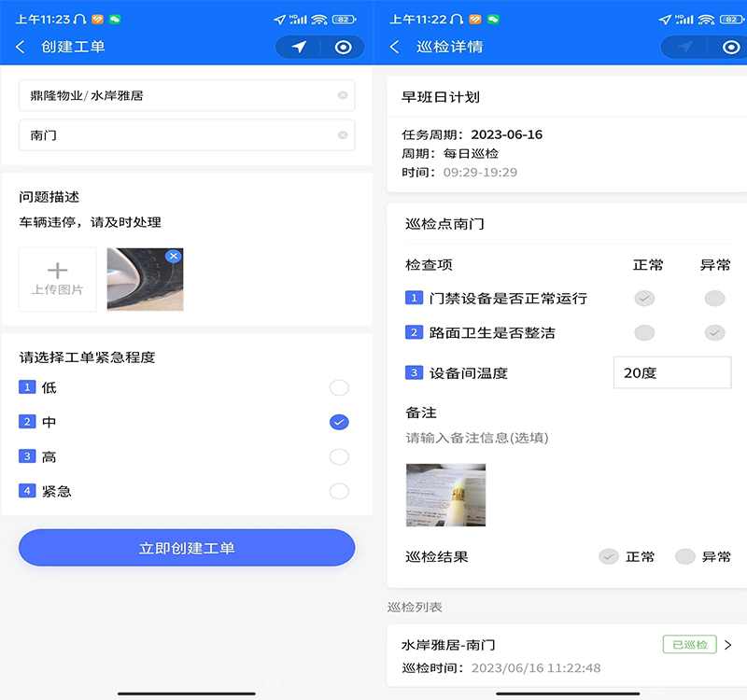Image resolution: width=747 pixels, height=700 pixels.
Task: Clear the 南门 input field
Action: point(341,134)
